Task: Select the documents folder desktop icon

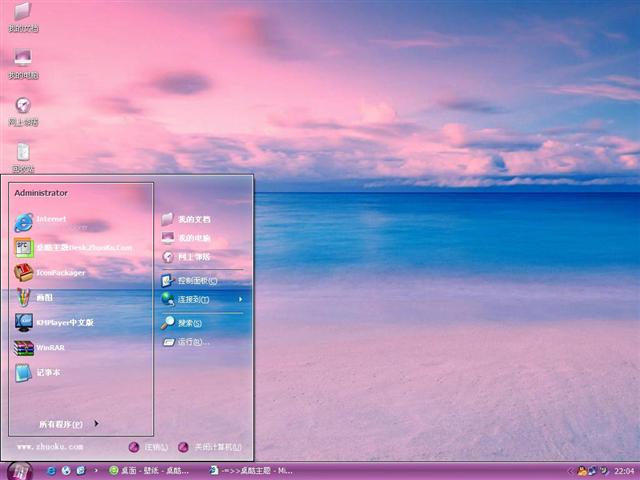Action: 23,17
